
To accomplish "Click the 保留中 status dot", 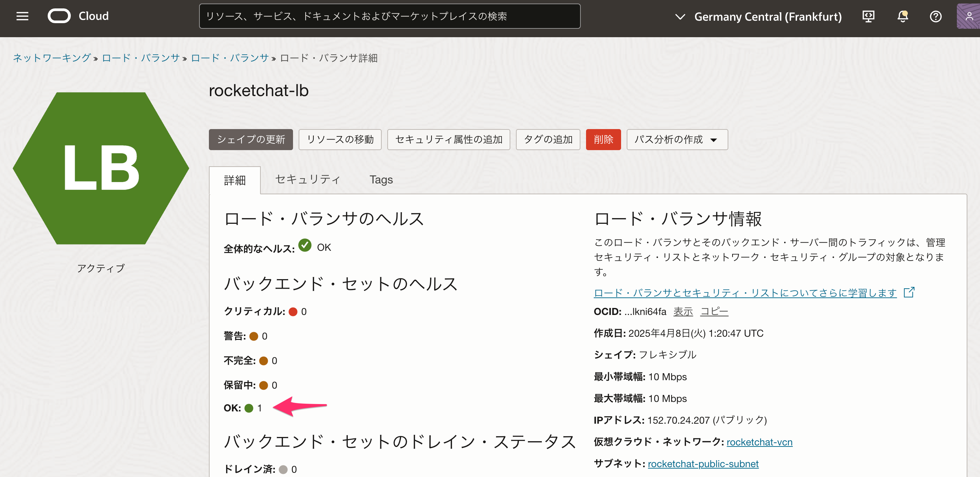I will point(263,385).
